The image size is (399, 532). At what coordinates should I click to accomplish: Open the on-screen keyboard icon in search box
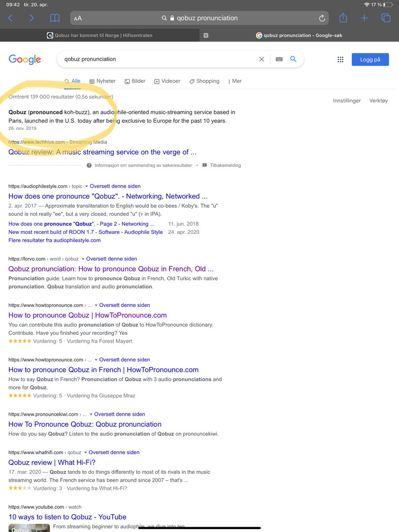tap(279, 59)
